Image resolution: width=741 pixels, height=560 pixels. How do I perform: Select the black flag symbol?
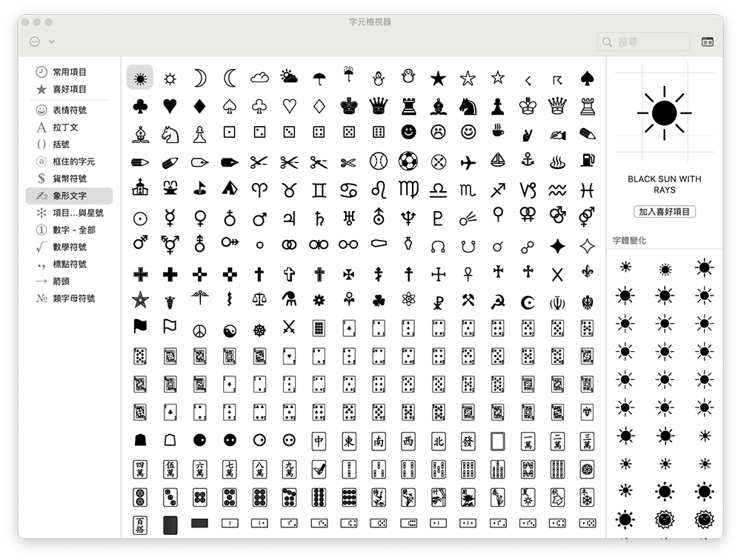[x=140, y=326]
